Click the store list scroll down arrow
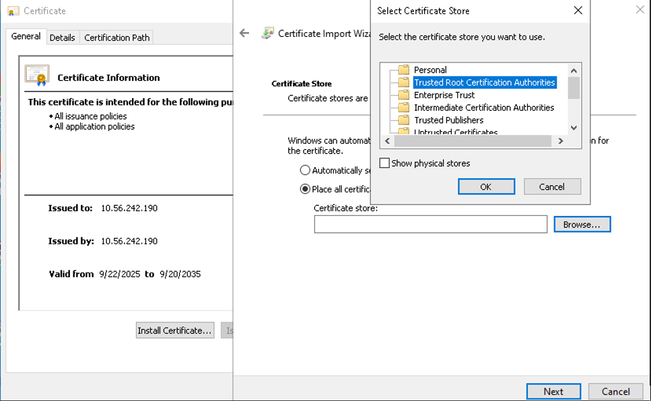The width and height of the screenshot is (651, 401). (574, 128)
